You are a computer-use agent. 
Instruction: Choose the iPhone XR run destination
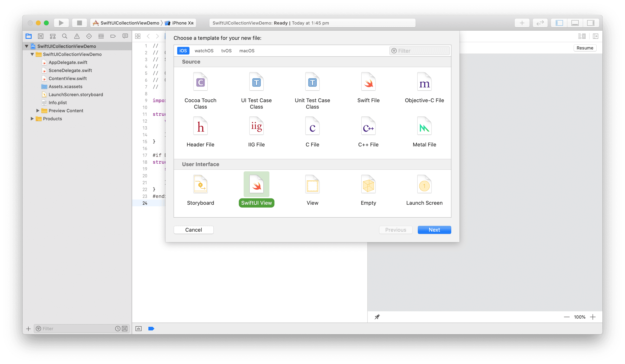tap(179, 23)
